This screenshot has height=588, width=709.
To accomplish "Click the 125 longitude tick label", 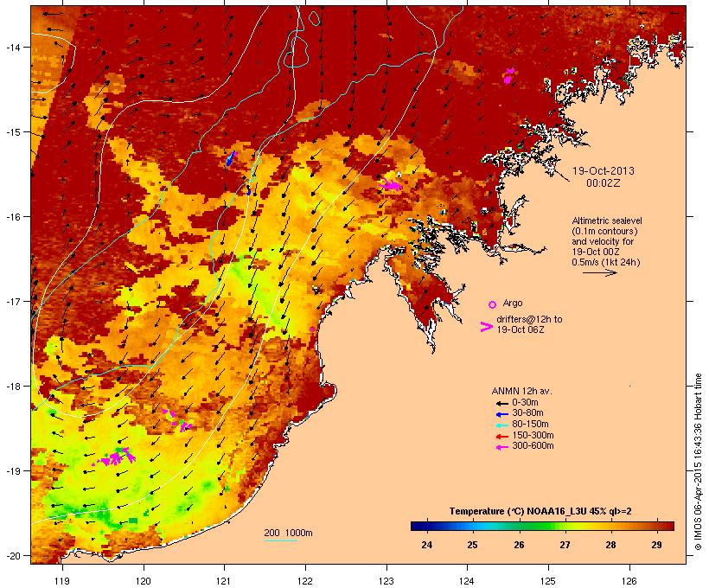I will pyautogui.click(x=548, y=581).
